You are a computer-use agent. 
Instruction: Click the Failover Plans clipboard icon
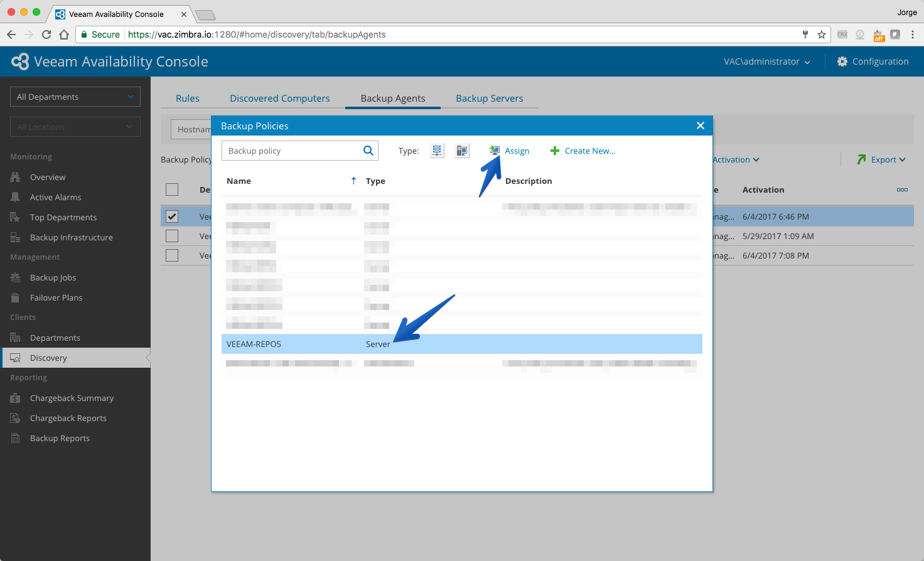(x=16, y=297)
